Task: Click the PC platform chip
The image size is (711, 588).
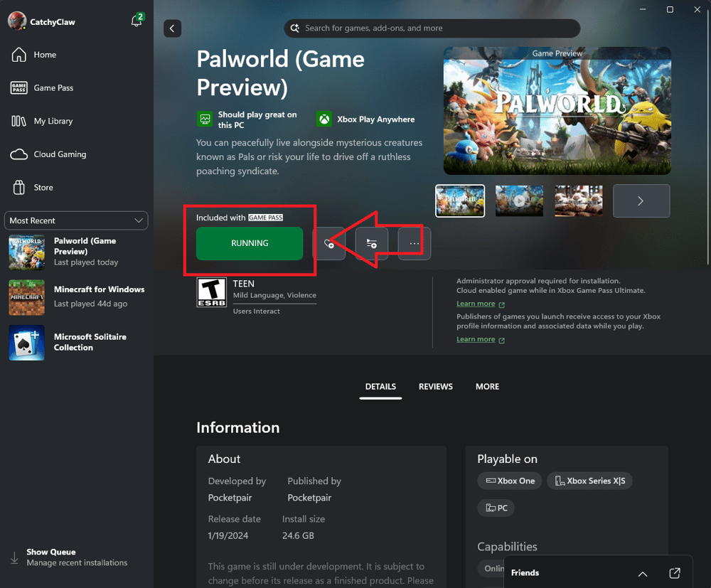Action: (496, 508)
